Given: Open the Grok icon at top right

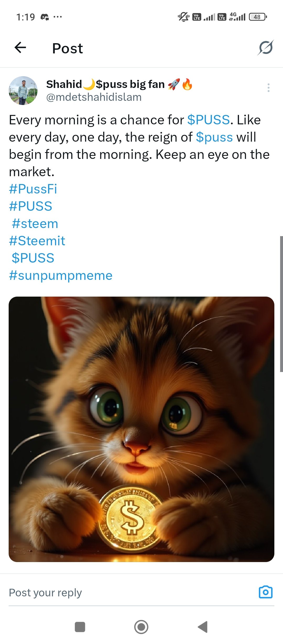Looking at the screenshot, I should pyautogui.click(x=265, y=48).
